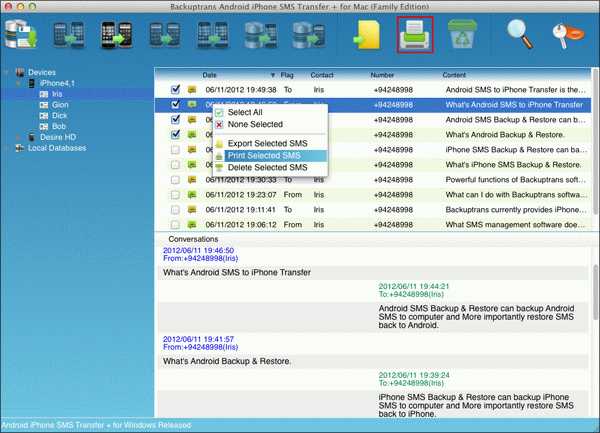
Task: Collapse the iPhone4,1 device node
Action: (x=18, y=83)
